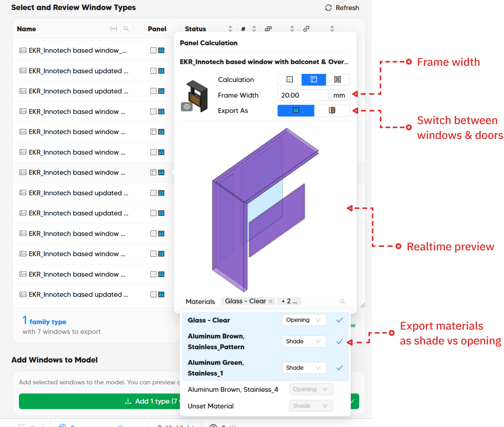The height and width of the screenshot is (427, 504).
Task: Uncheck Aluminum Green, Stainless_1 checkmark
Action: [x=340, y=368]
